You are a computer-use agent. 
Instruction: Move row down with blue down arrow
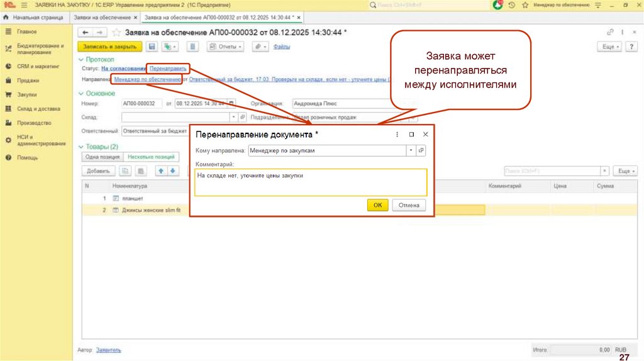173,171
